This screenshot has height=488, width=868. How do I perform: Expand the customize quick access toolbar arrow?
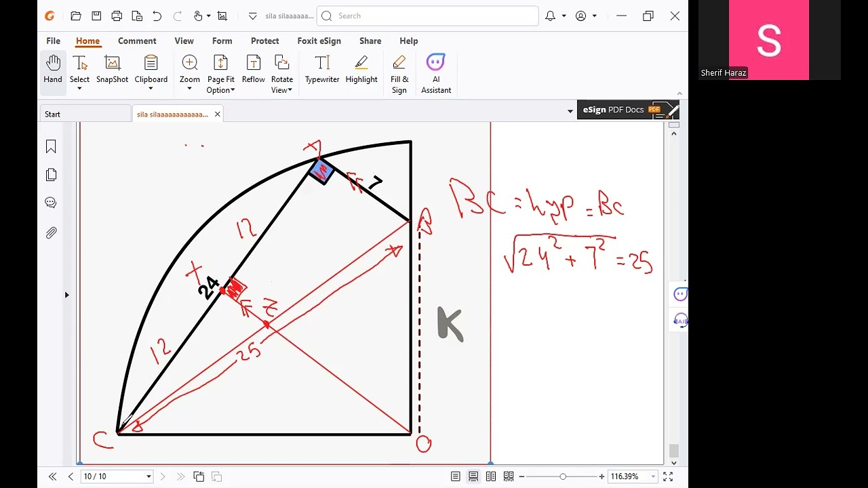pyautogui.click(x=253, y=16)
